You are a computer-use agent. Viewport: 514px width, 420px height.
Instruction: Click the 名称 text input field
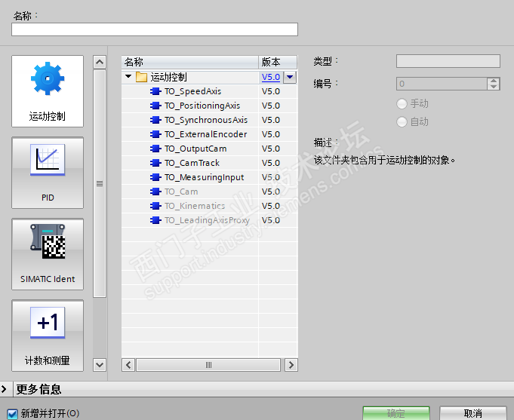[x=155, y=29]
